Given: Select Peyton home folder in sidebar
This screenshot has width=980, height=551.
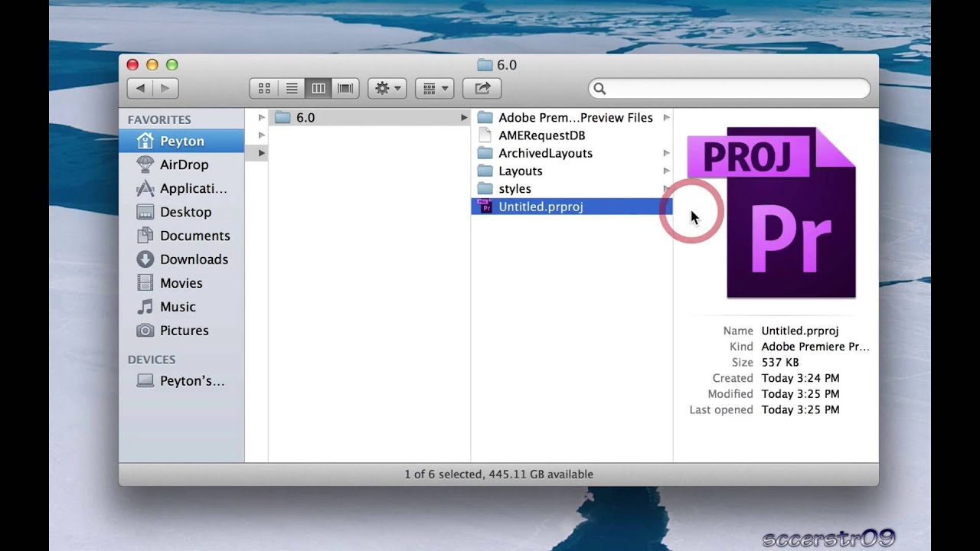Looking at the screenshot, I should tap(181, 141).
